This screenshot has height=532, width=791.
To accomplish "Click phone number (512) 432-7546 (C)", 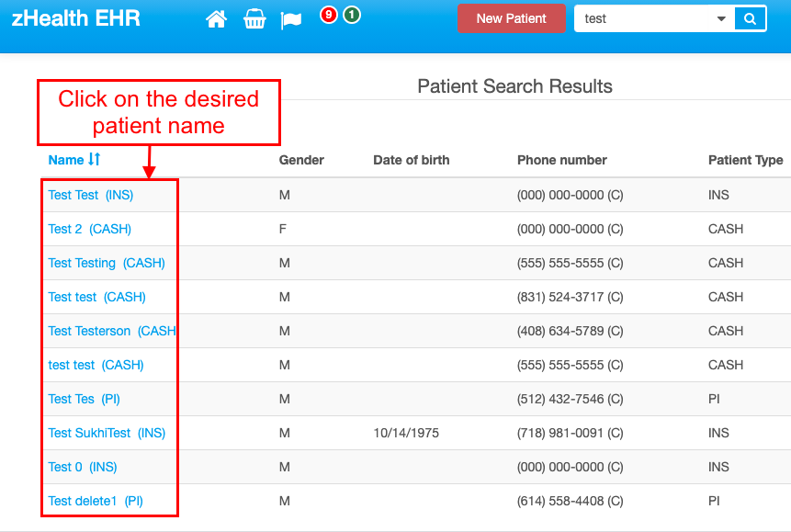I will pyautogui.click(x=570, y=399).
